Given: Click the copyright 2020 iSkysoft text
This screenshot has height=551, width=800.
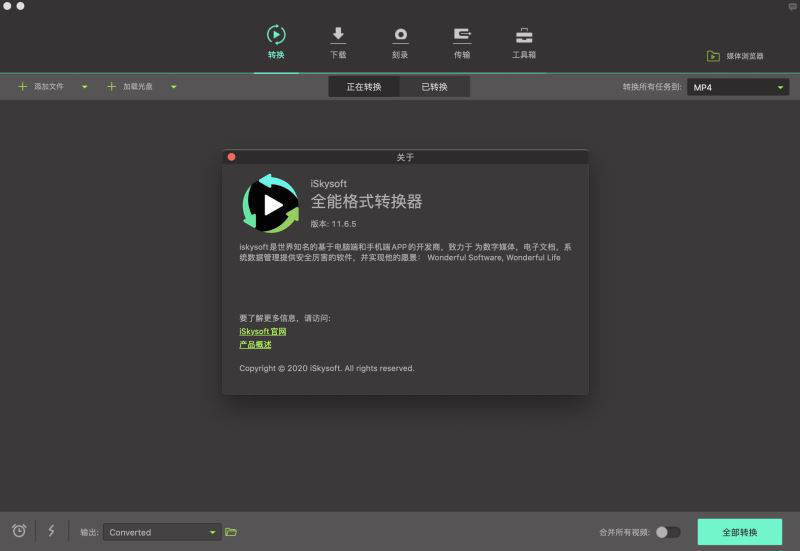Looking at the screenshot, I should point(327,368).
